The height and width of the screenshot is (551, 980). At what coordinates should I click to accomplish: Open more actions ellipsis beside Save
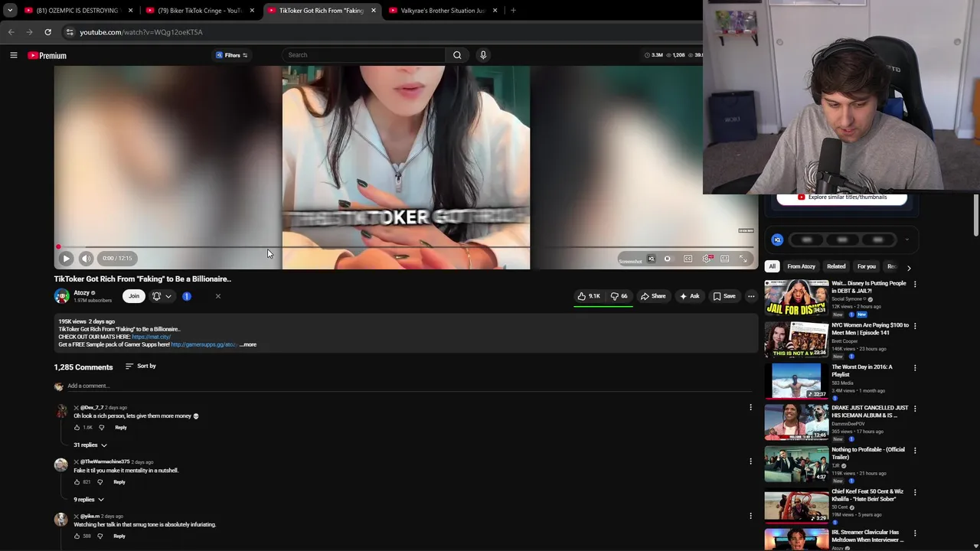(751, 296)
